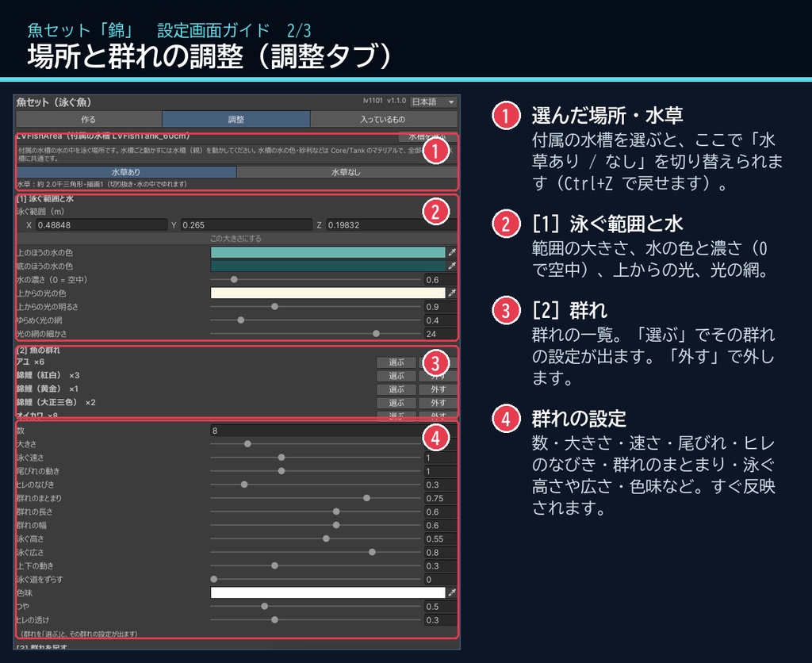Click the 水の濃さ value field 0.6
This screenshot has width=812, height=663.
pos(440,280)
